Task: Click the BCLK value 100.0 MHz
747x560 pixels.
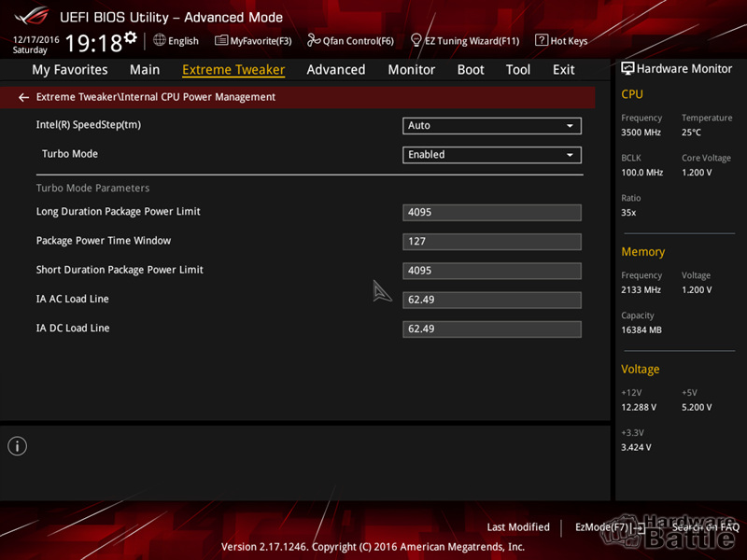Action: (642, 173)
